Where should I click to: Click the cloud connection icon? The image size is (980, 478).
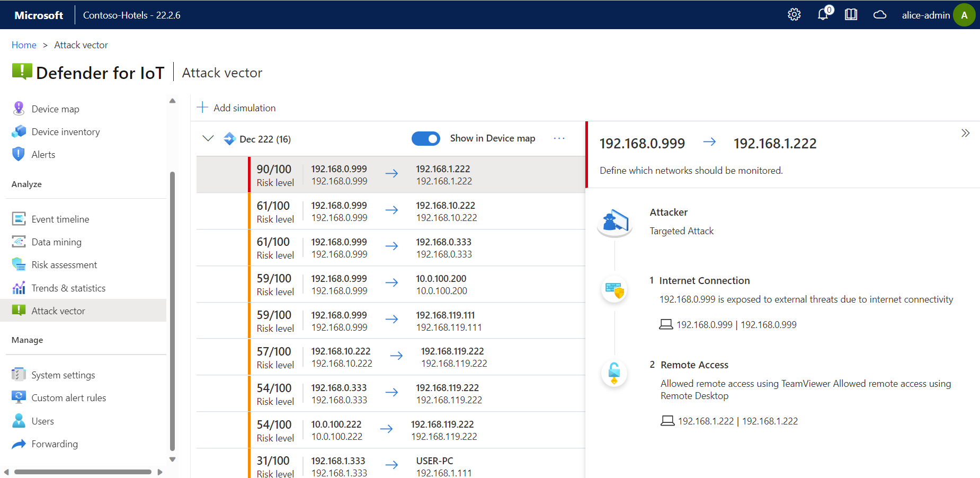(880, 15)
